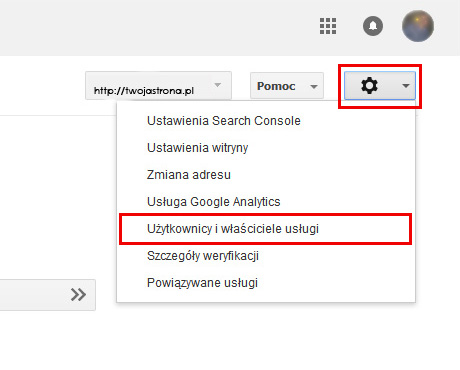Open the Pomoc dropdown
This screenshot has width=460, height=370.
click(x=287, y=86)
